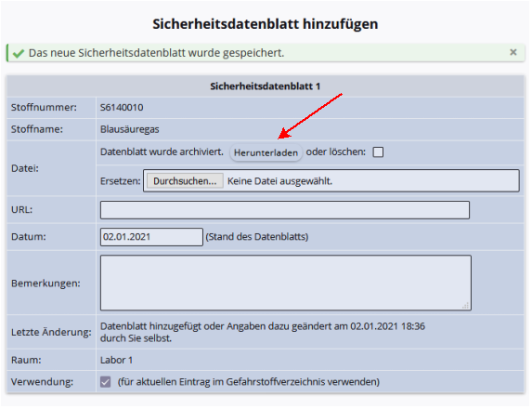Open file chooser with Durchsuchen button
532x409 pixels.
pos(185,181)
